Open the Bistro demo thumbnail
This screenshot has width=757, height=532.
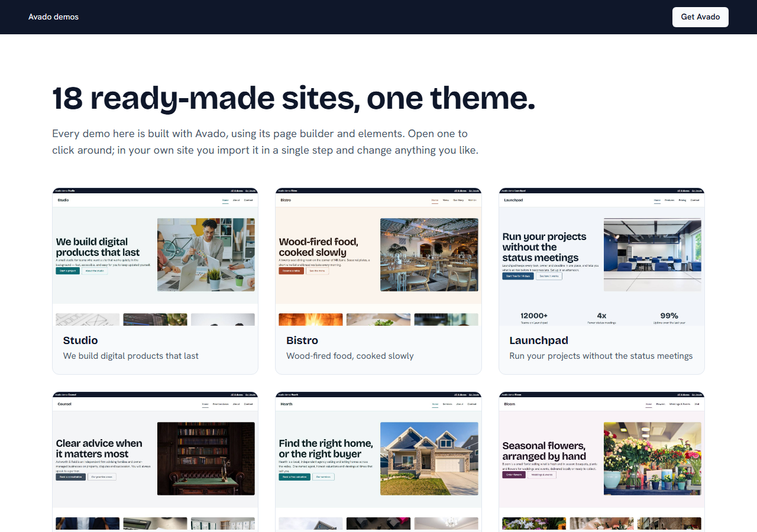click(378, 257)
